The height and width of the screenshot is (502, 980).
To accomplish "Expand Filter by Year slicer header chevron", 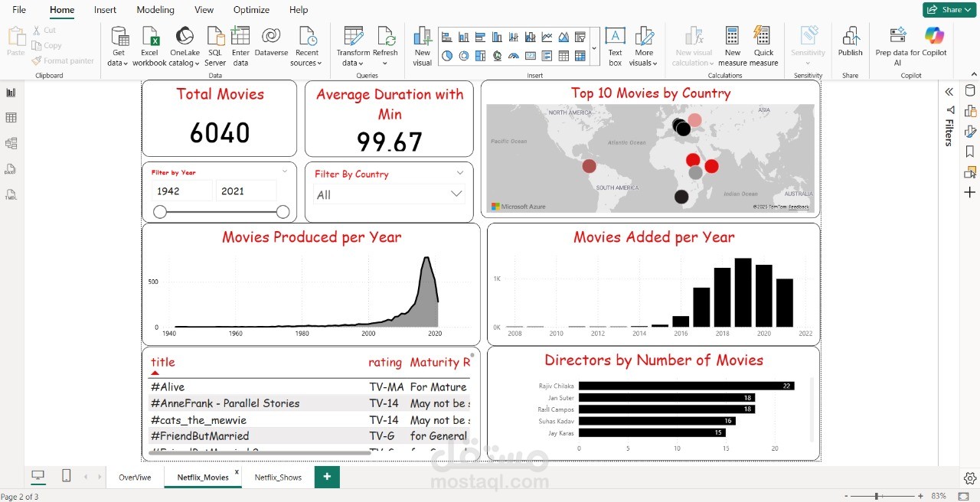I will (x=285, y=171).
